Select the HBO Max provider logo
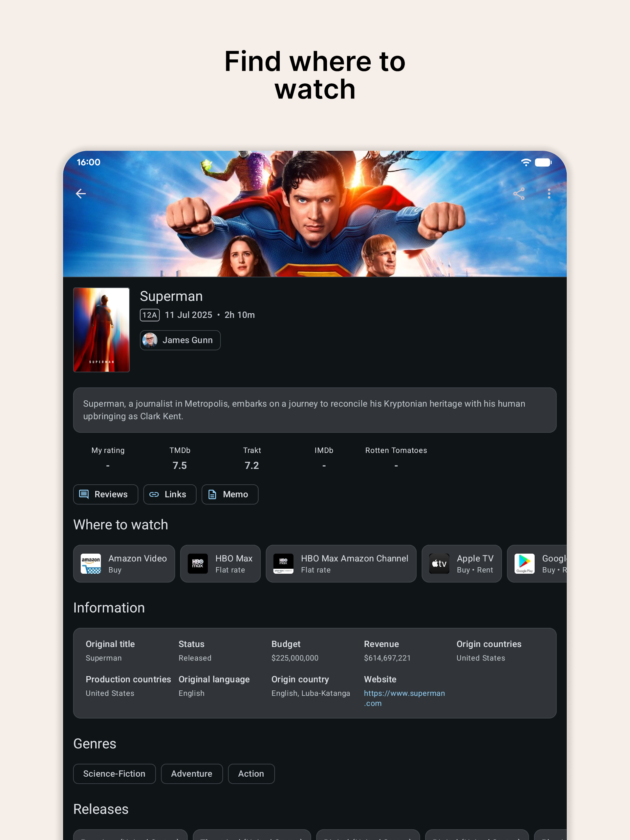The image size is (630, 840). (x=198, y=563)
